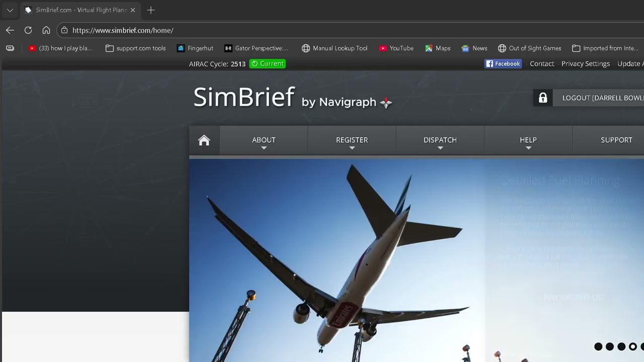The image size is (644, 362).
Task: Open the support.com tools bookmark folder
Action: [x=136, y=48]
